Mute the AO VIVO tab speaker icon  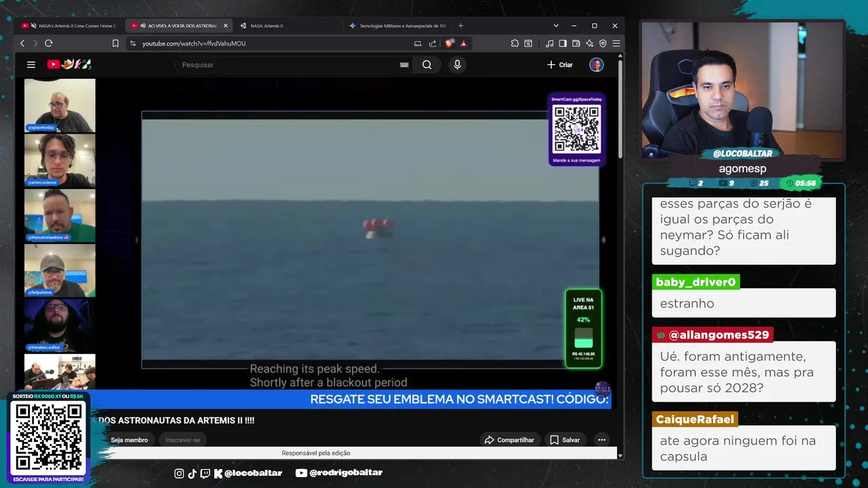pos(143,26)
